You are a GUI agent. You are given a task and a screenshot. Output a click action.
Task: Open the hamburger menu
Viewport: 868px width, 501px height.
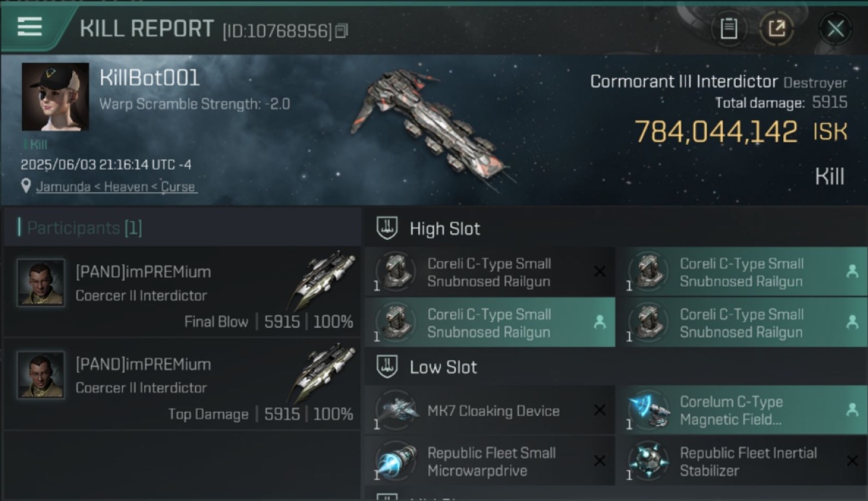tap(30, 27)
